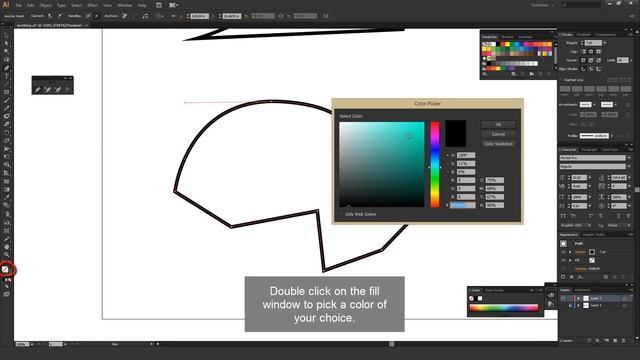Toggle visibility of Layer 2
Image resolution: width=640 pixels, height=360 pixels.
tap(563, 298)
